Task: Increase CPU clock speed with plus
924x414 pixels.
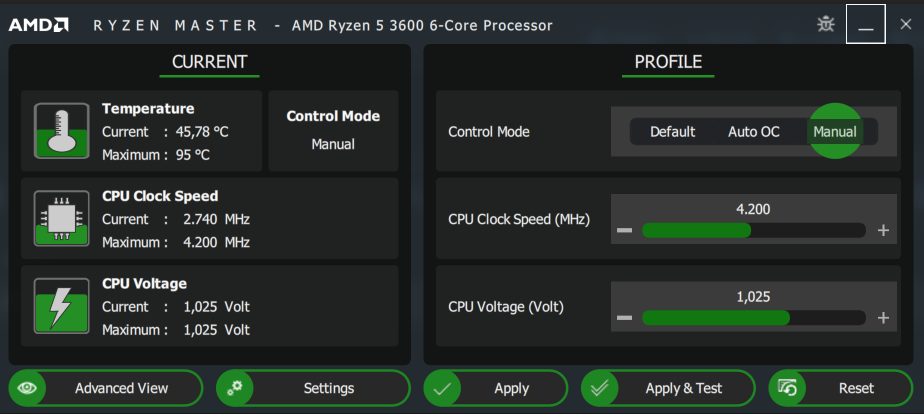Action: 883,230
